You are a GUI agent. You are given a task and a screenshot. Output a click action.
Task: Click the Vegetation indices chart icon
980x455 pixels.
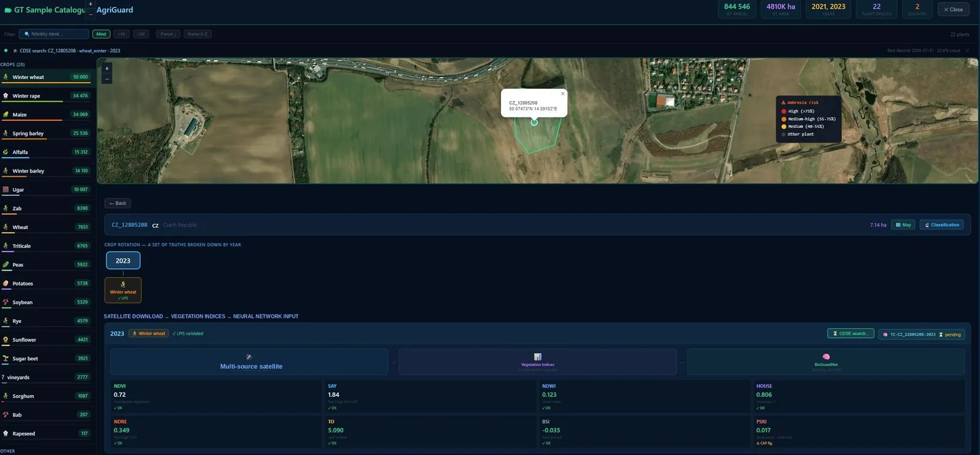tap(538, 357)
